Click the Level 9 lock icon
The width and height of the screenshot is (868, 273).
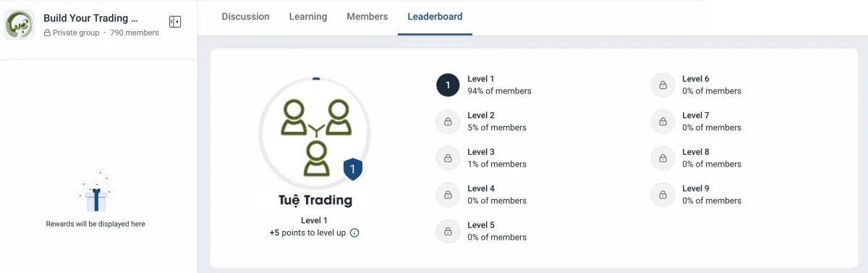663,194
